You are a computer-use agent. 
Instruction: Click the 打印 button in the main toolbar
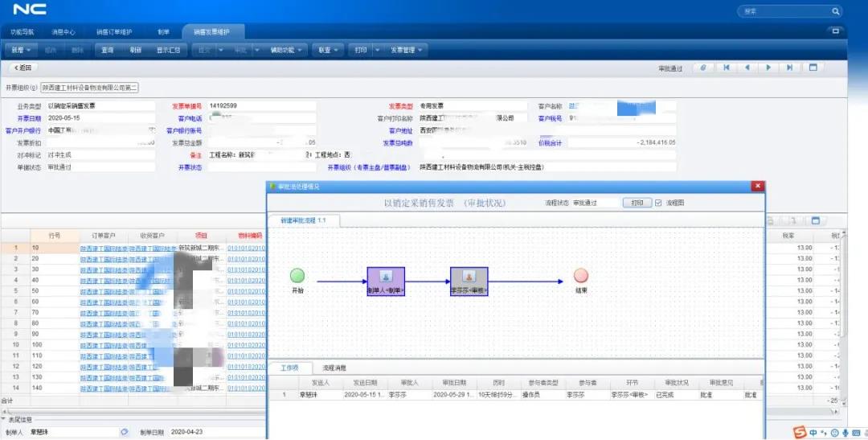tap(360, 50)
